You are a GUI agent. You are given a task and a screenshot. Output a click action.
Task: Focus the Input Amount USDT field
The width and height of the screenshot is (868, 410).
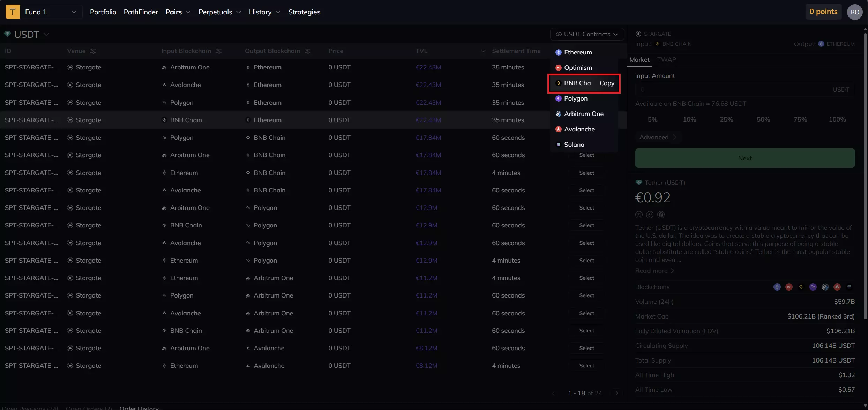click(x=745, y=90)
